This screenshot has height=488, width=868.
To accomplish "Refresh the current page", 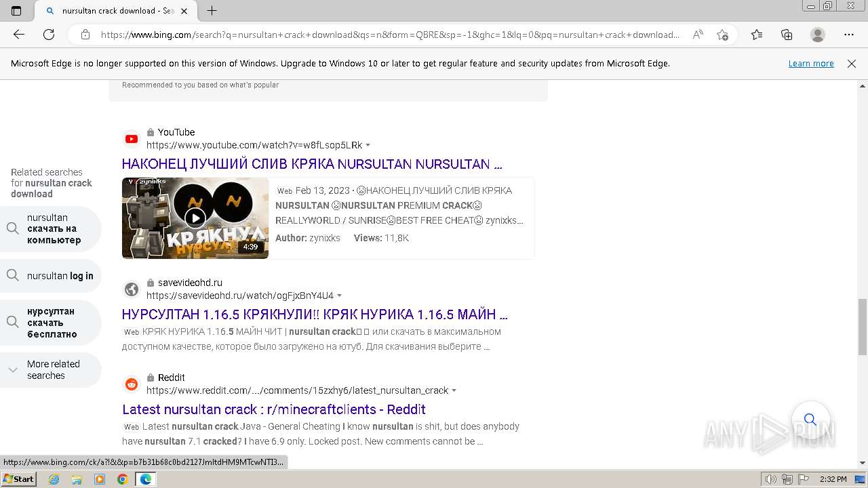I will [49, 35].
